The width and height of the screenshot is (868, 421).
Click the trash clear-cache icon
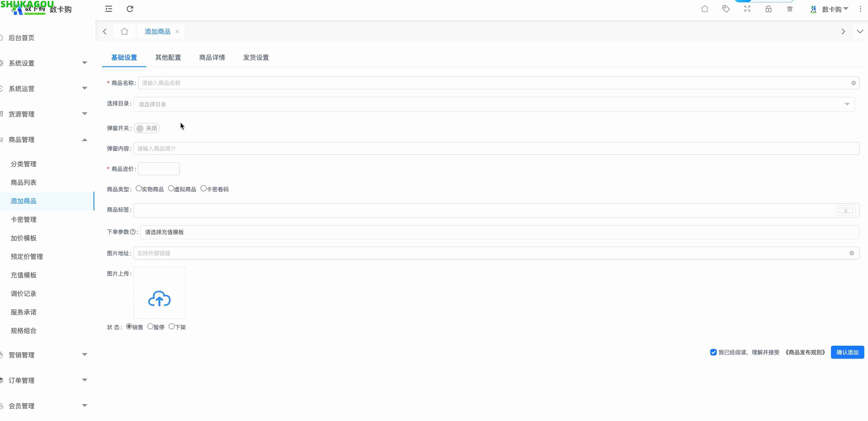pyautogui.click(x=790, y=9)
